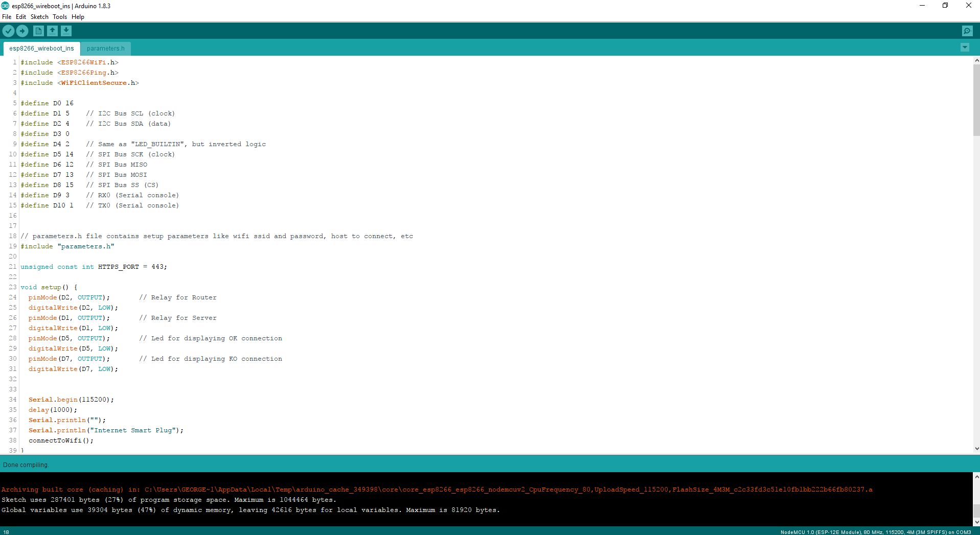The image size is (980, 535).
Task: Click the LED_BUILTIN inverted logic comment
Action: pyautogui.click(x=176, y=144)
